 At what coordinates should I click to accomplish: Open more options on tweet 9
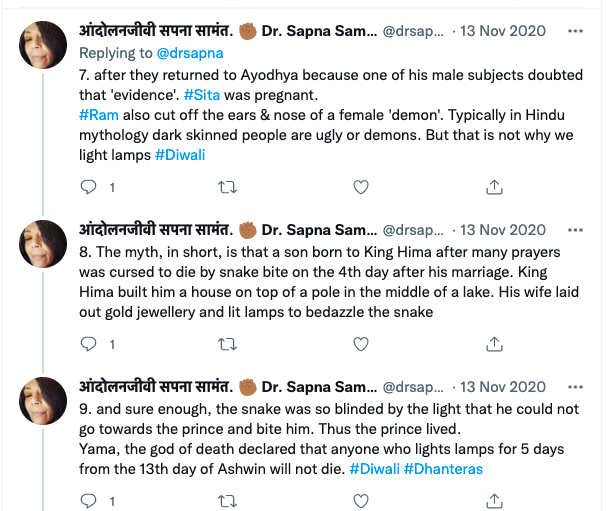tap(574, 387)
